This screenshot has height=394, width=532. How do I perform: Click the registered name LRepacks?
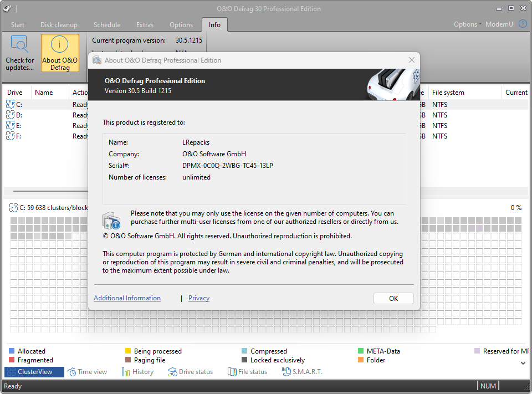196,142
